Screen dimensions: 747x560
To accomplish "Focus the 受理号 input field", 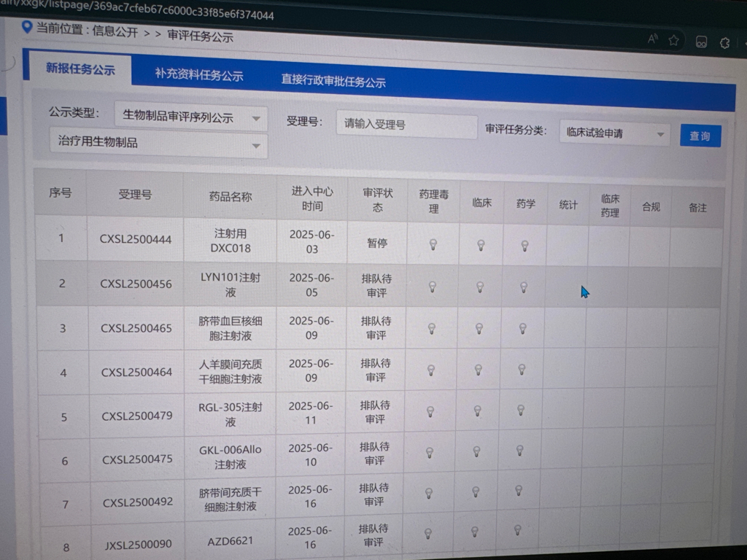I will 406,125.
